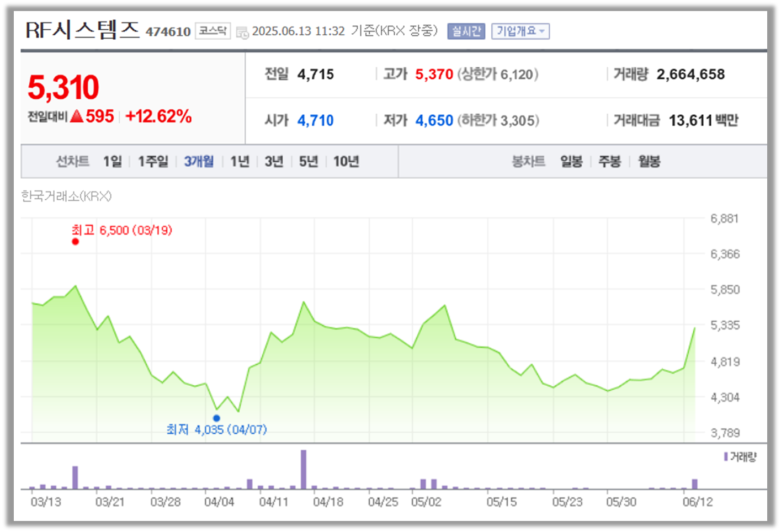This screenshot has width=781, height=532.
Task: Select the 1일 line chart tab
Action: pos(113,161)
